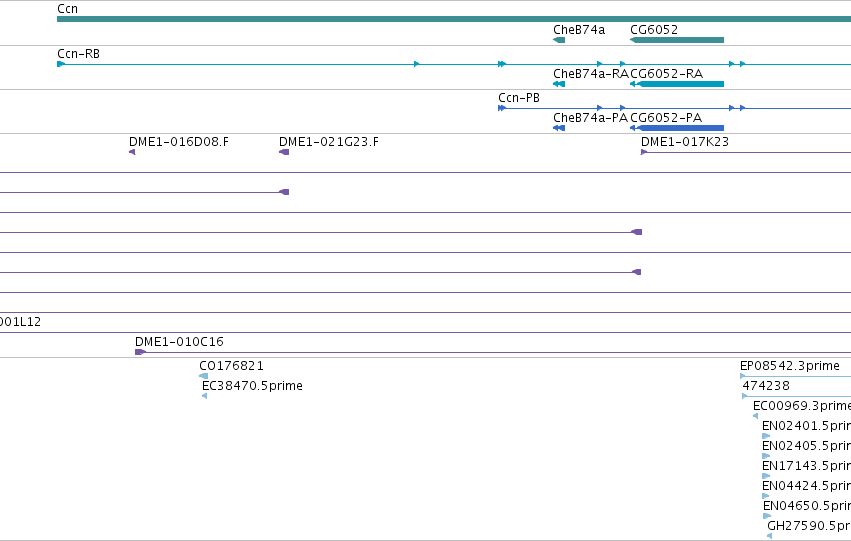851x541 pixels.
Task: Click the EP08542.3prime EST arrow
Action: [743, 376]
